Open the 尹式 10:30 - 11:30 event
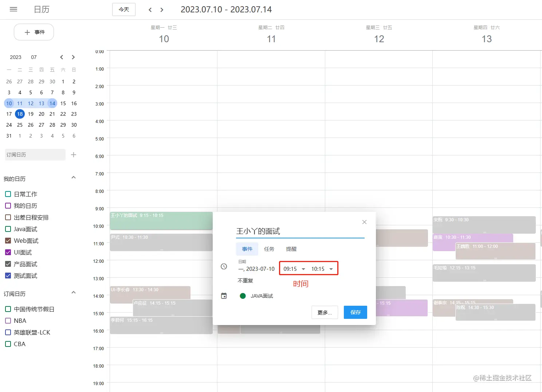Viewport: 542px width, 392px height. tap(161, 242)
